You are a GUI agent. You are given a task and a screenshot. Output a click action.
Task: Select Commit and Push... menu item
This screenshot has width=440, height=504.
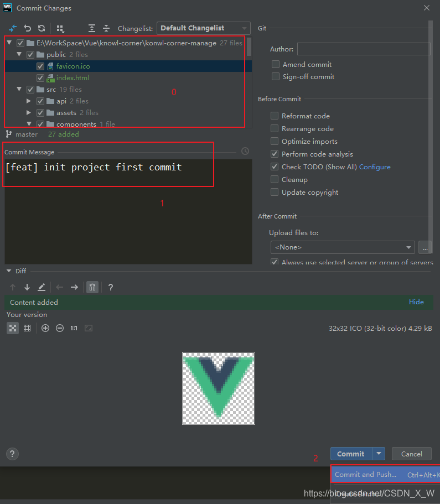[x=385, y=475]
